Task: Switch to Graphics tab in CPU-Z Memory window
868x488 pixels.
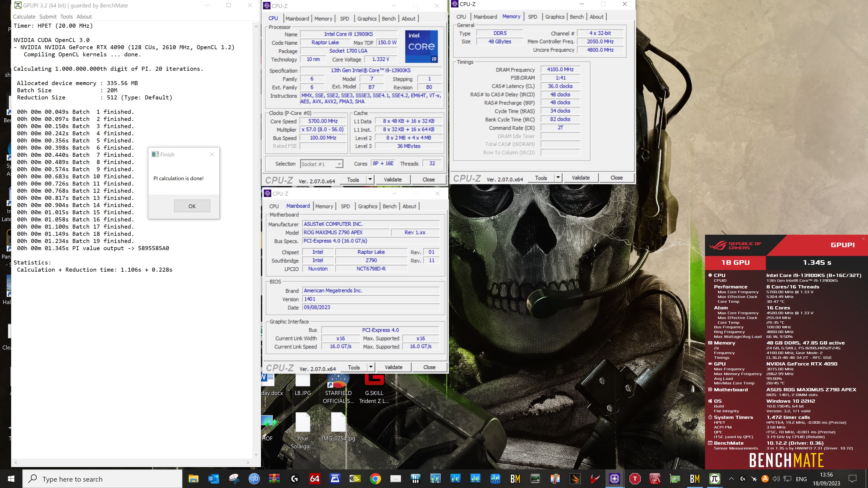Action: [555, 16]
